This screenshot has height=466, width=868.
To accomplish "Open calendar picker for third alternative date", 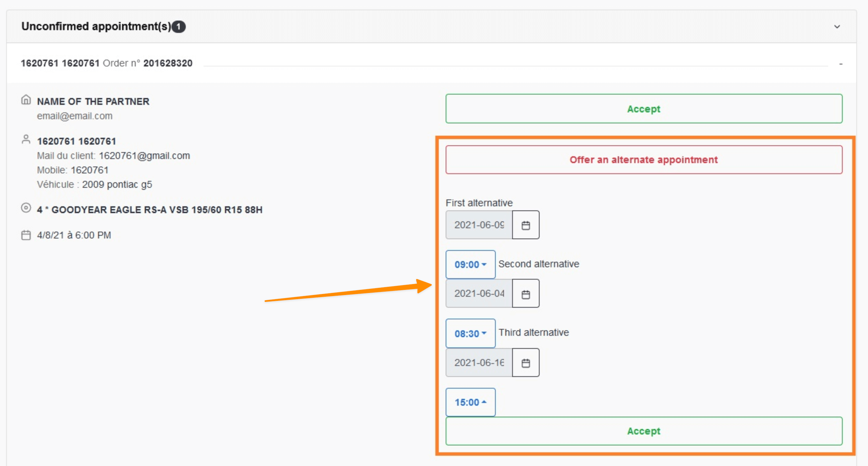I will coord(526,363).
